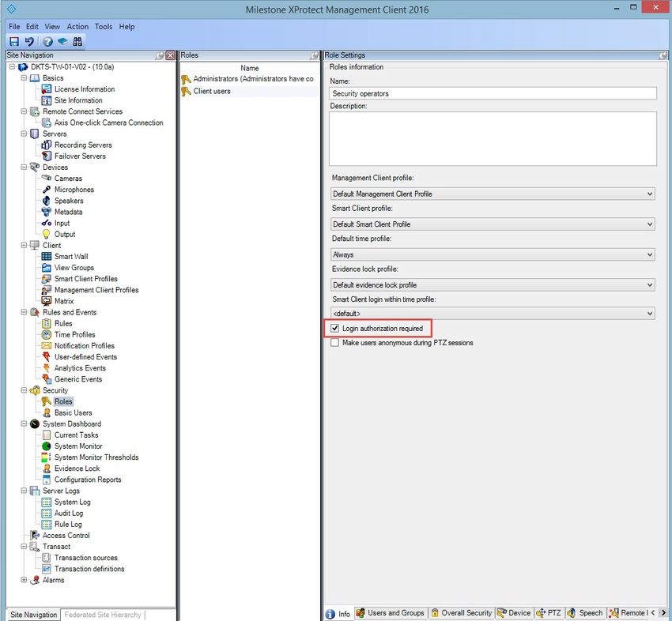Switch to the Device tab
The height and width of the screenshot is (621, 672).
(x=514, y=613)
